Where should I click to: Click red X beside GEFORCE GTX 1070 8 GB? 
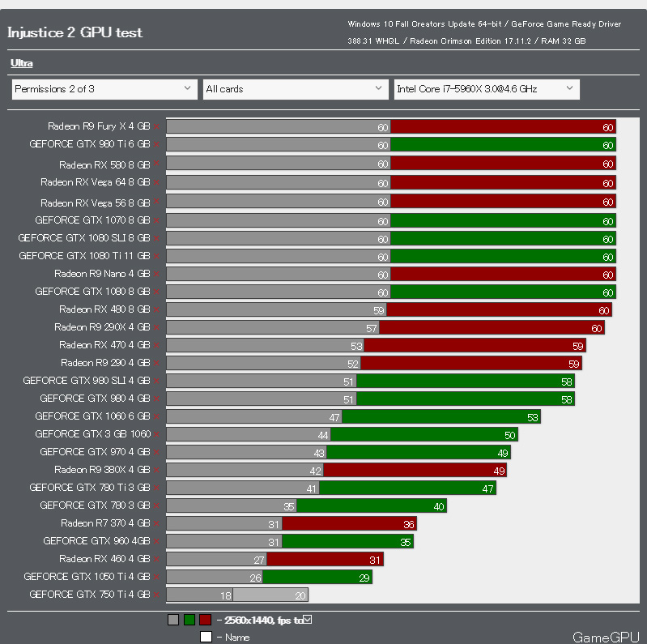tap(156, 220)
